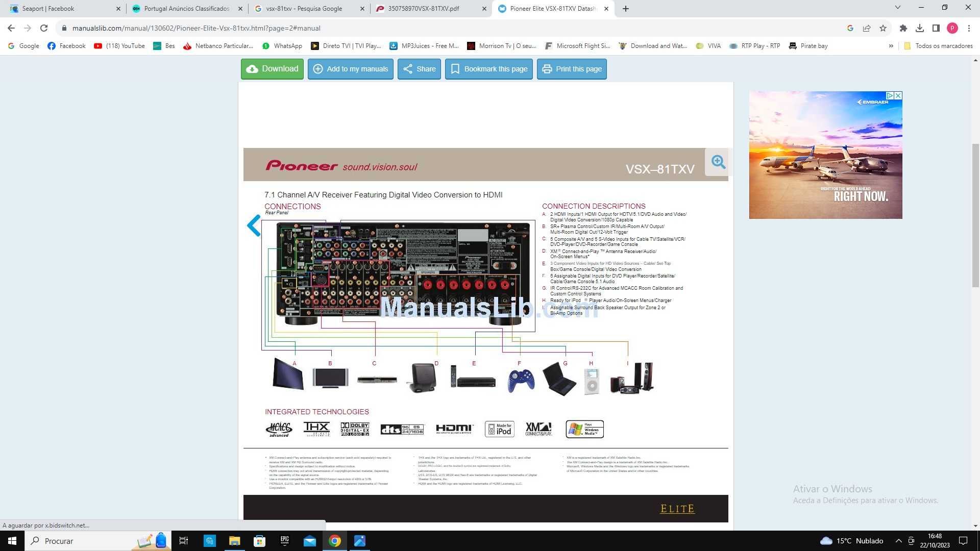Select the Portugal Anúncios Classificados tab

[186, 8]
